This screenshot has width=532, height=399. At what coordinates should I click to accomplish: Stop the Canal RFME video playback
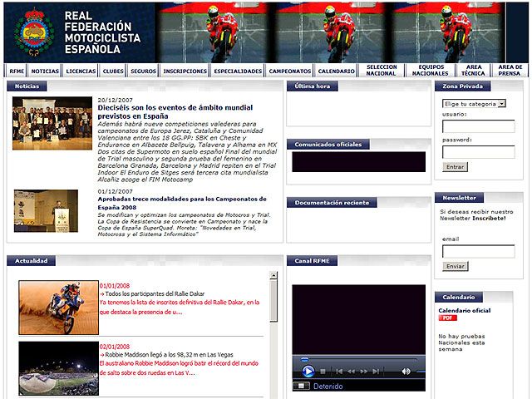coord(323,372)
